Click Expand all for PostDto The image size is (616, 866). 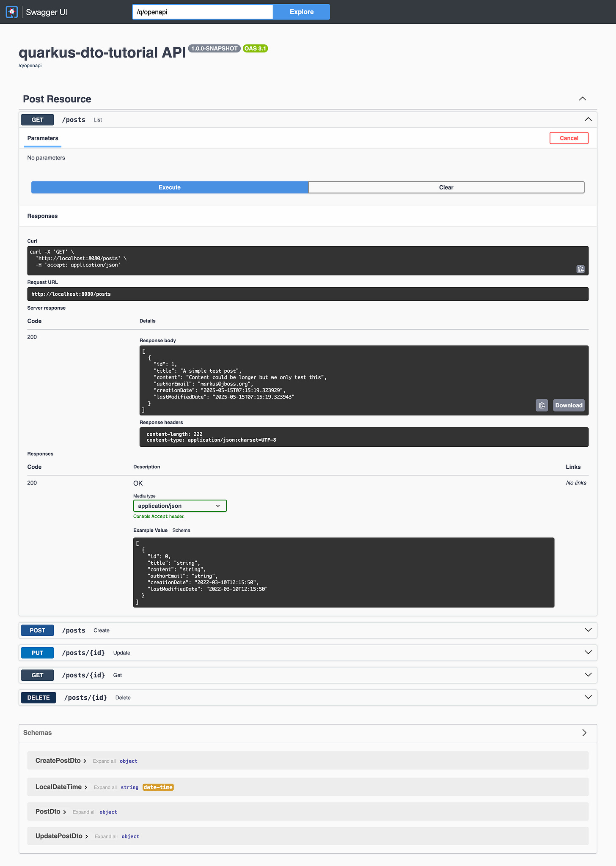pos(84,812)
